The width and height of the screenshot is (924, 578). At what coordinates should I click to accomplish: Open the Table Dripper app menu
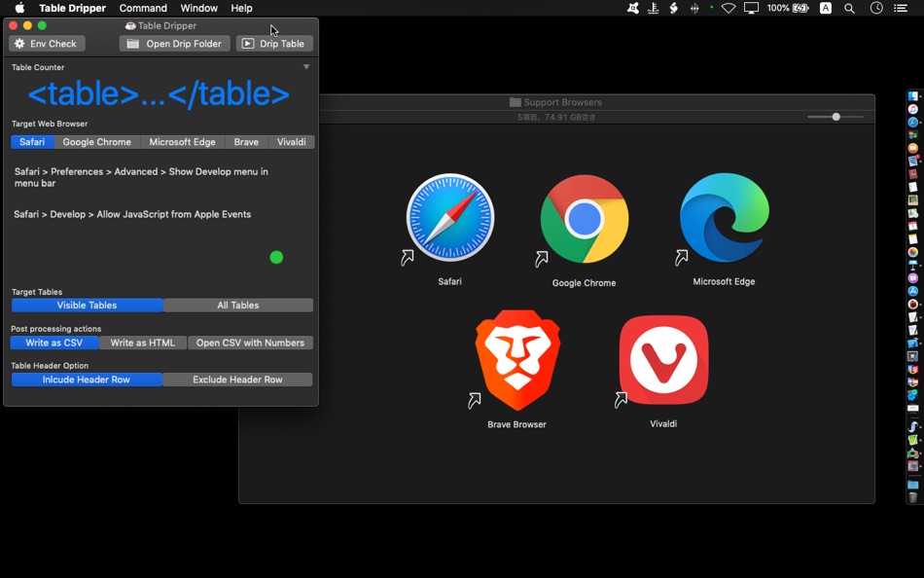point(73,8)
